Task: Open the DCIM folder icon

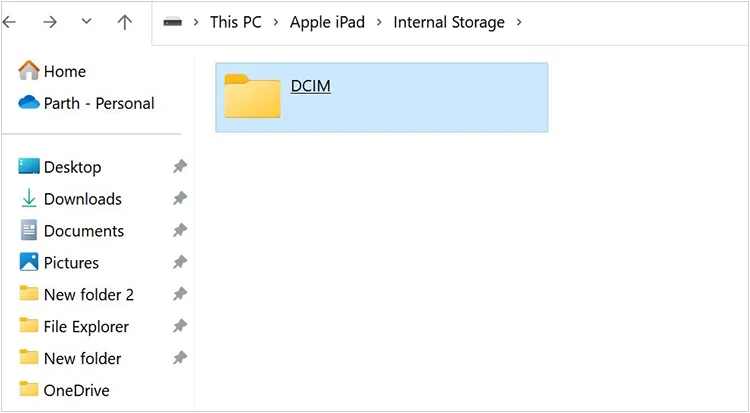Action: pyautogui.click(x=252, y=96)
